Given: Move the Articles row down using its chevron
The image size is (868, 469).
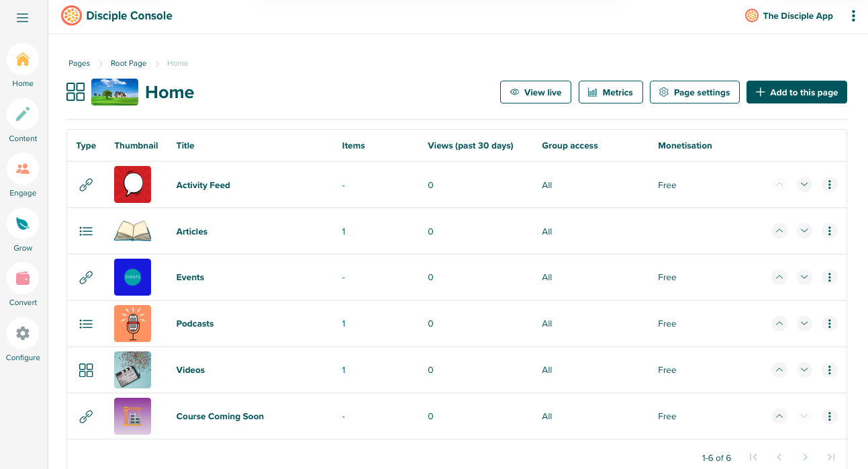Looking at the screenshot, I should click(x=804, y=230).
